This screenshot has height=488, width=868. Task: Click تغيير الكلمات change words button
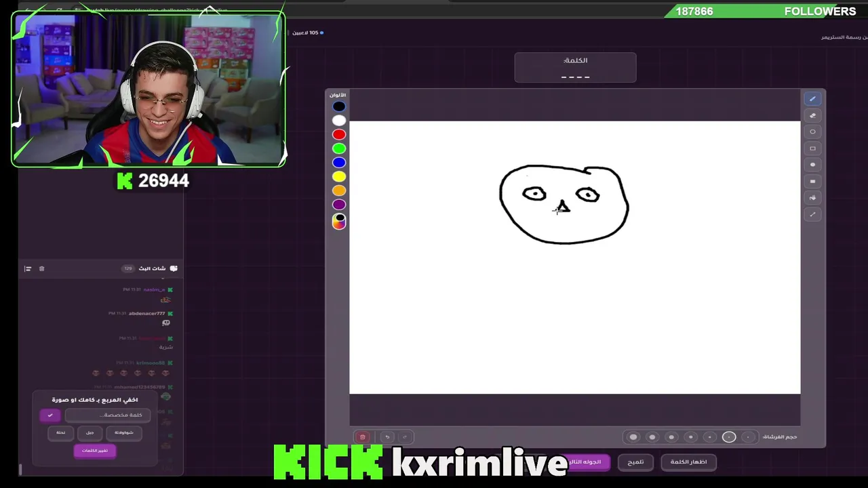(95, 451)
